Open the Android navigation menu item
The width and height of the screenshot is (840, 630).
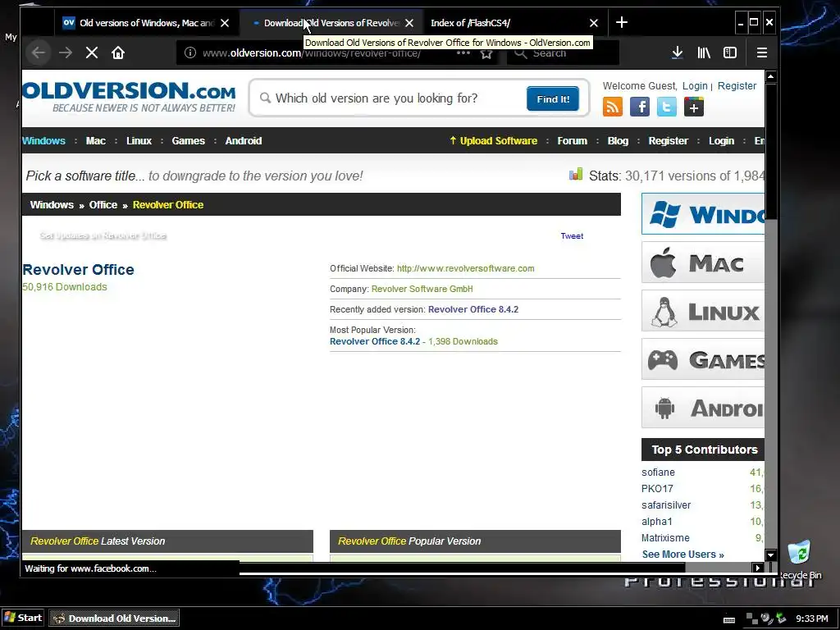(x=244, y=141)
